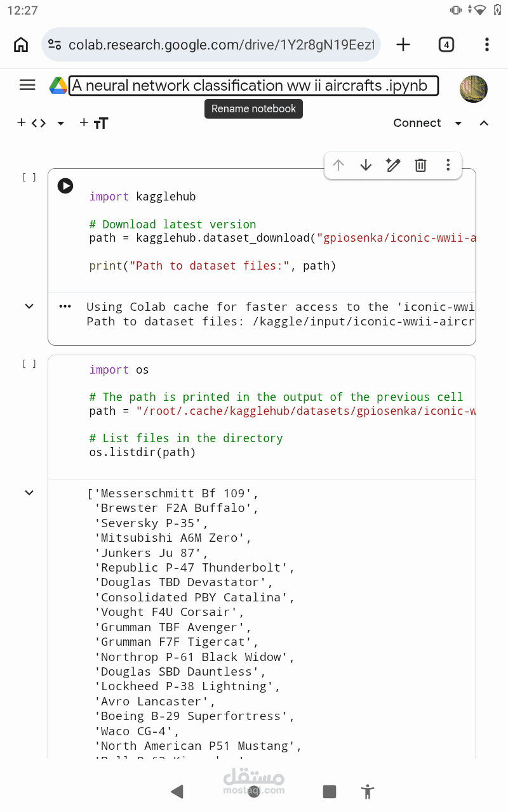Click the 'import os' code line
The width and height of the screenshot is (508, 812).
119,370
